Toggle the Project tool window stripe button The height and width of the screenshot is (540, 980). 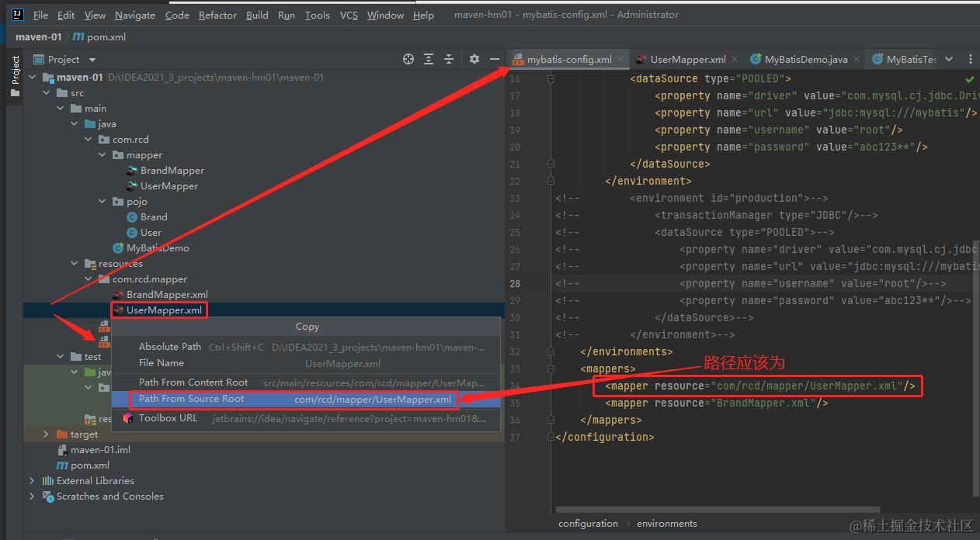pyautogui.click(x=15, y=76)
